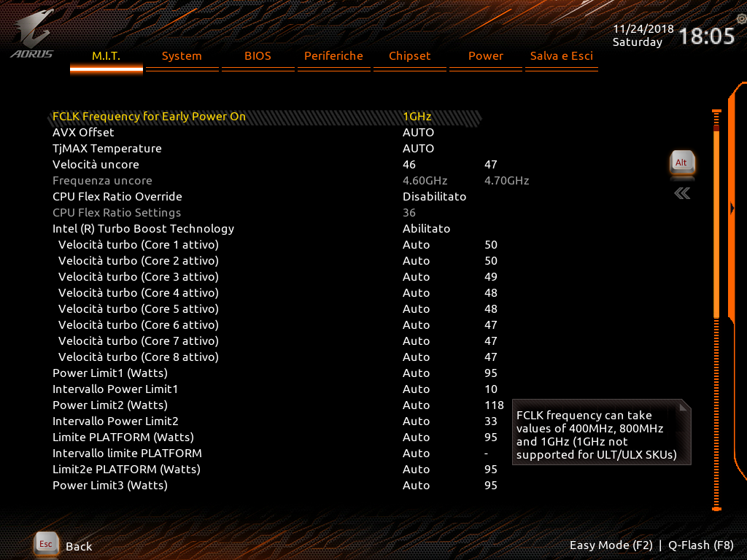747x560 pixels.
Task: Click the Esc key icon
Action: pyautogui.click(x=46, y=544)
